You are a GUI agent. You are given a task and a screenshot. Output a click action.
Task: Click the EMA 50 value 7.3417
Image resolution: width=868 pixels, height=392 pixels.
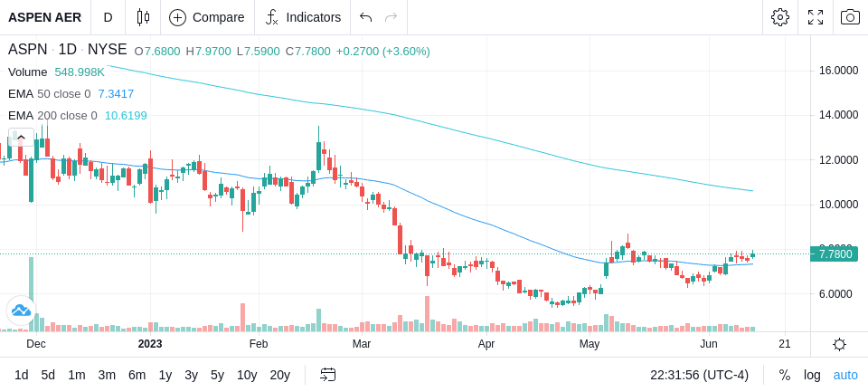coord(116,94)
